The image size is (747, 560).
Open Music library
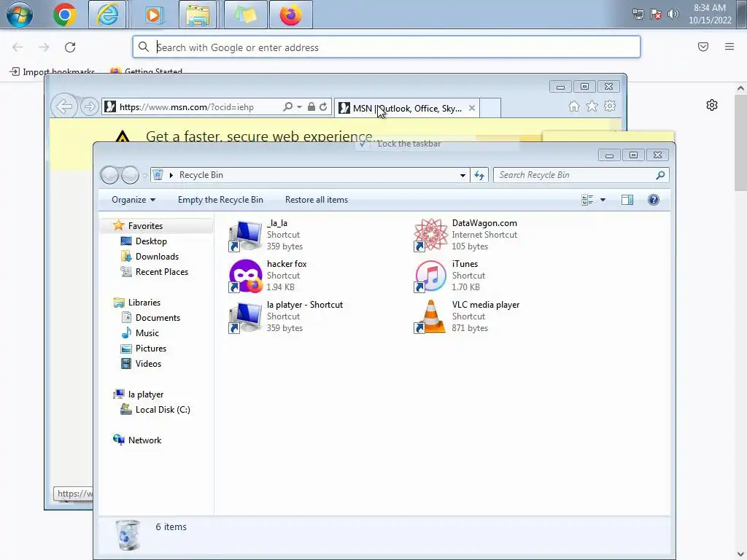147,332
